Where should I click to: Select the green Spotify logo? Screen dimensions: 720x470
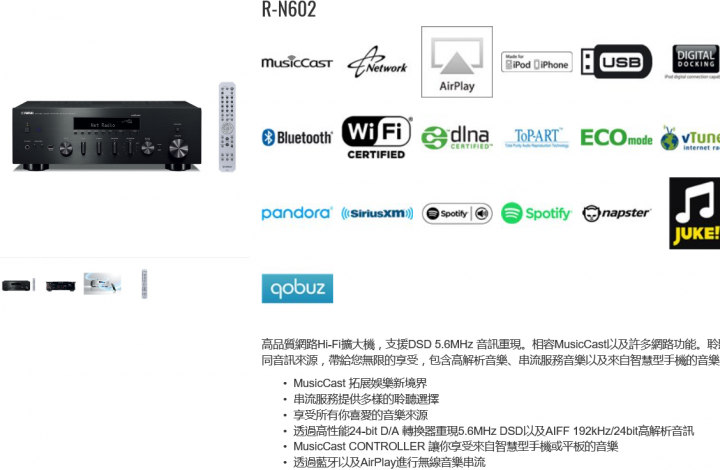tap(536, 213)
